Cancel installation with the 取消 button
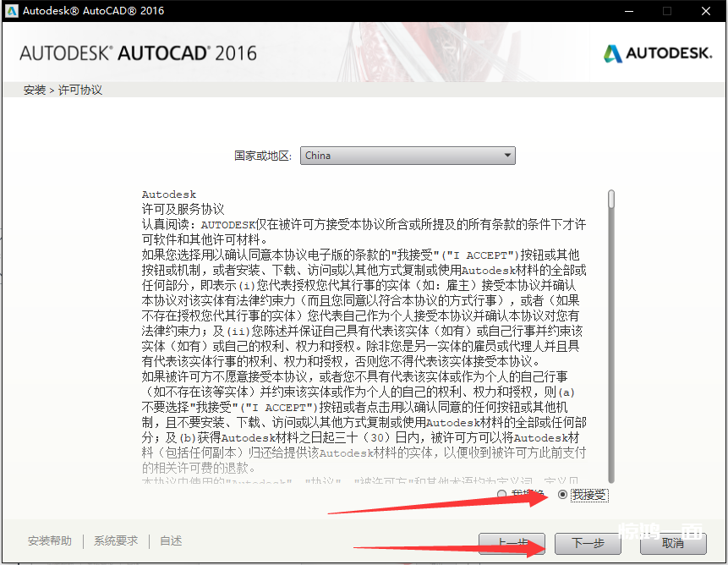Viewport: 728px width, 565px height. point(673,543)
